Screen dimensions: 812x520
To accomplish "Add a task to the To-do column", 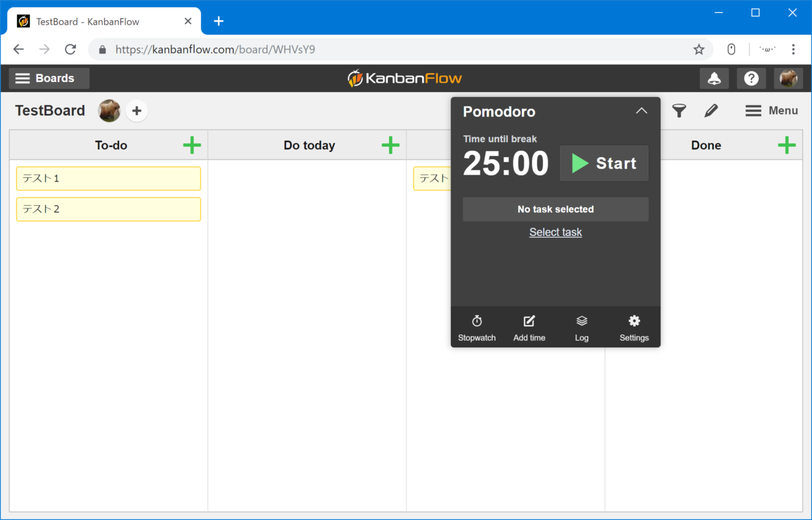I will click(x=192, y=145).
